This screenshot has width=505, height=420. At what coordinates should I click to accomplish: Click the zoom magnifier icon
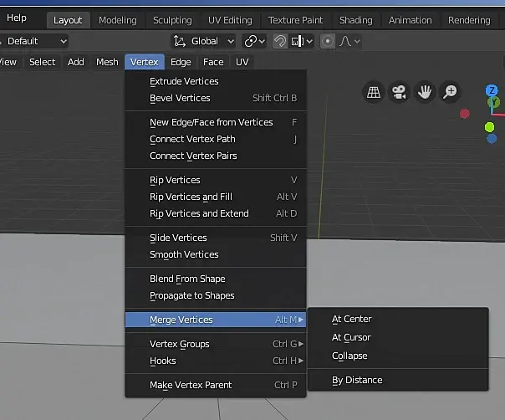tap(451, 93)
